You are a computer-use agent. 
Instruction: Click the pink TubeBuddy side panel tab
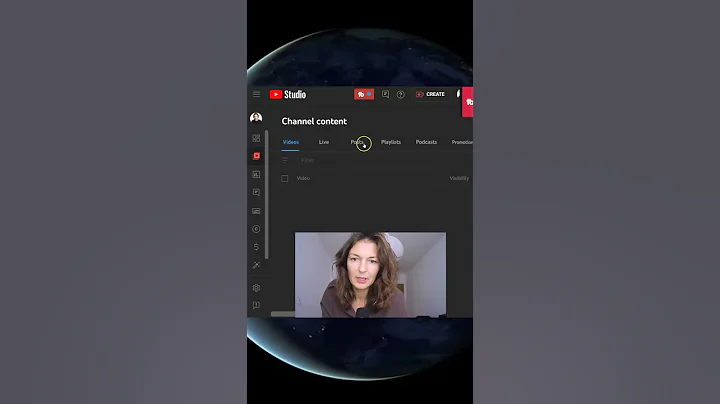467,102
